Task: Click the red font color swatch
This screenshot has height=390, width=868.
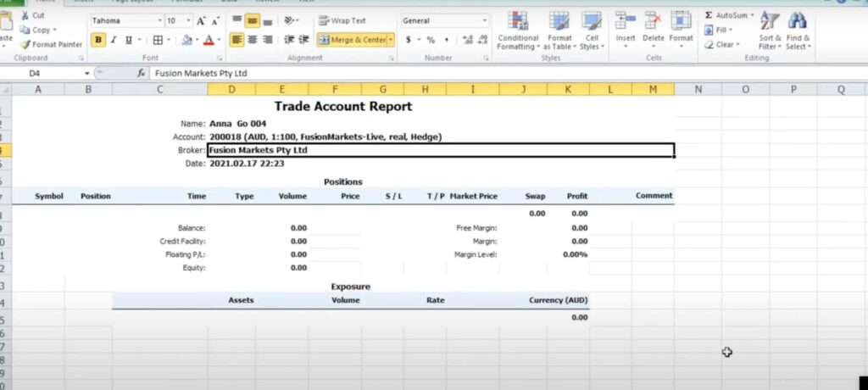Action: pos(207,40)
